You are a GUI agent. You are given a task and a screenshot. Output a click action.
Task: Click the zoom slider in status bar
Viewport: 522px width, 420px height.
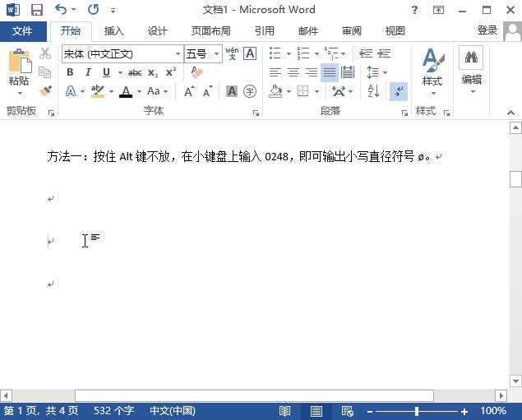[x=417, y=411]
